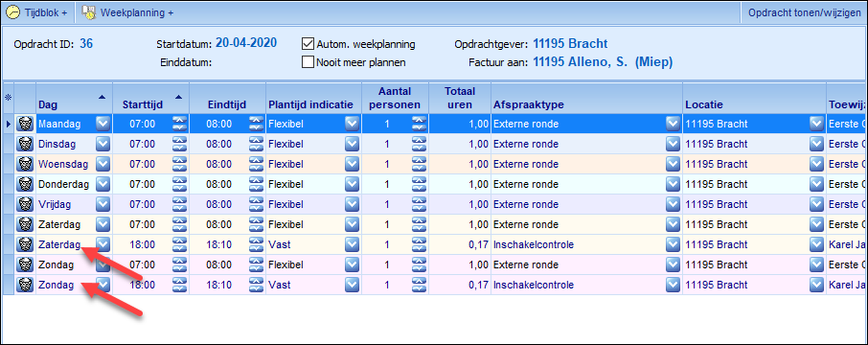
Task: Click the Eindtijd column header
Action: click(x=227, y=98)
